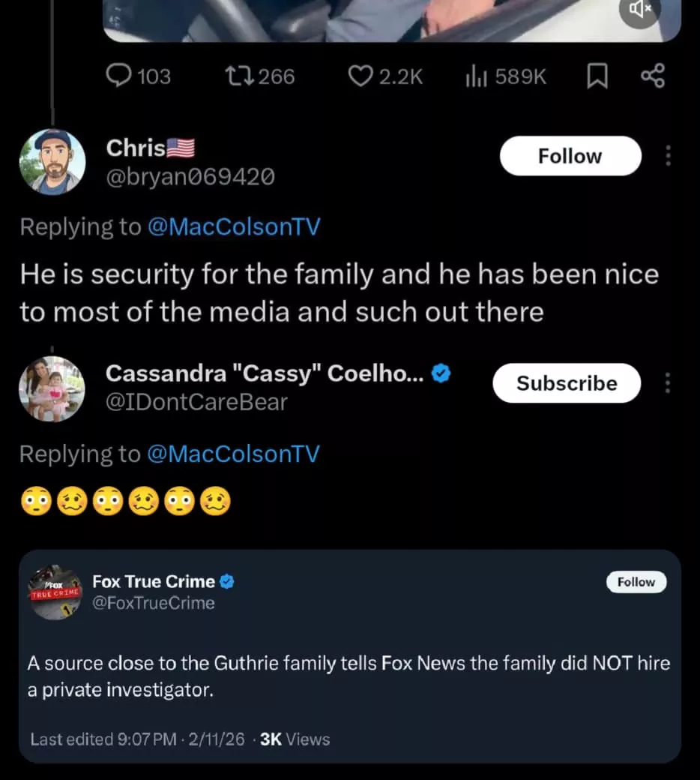Viewport: 700px width, 780px height.
Task: Follow Fox True Crime account
Action: click(636, 582)
